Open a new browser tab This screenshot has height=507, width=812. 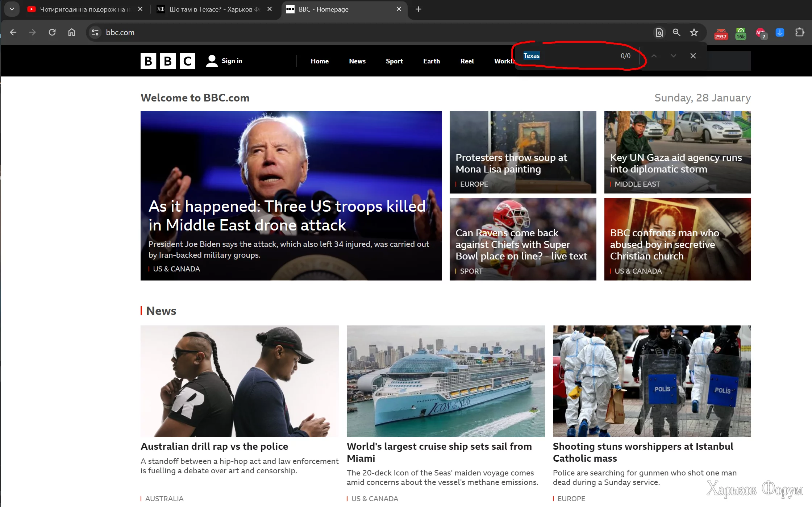[x=419, y=9]
